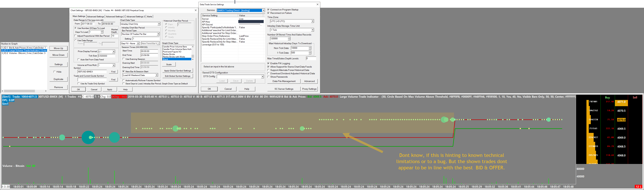Toggle the Use Evening Session checkbox
Viewport: 644px width, 190px height.
pos(124,59)
